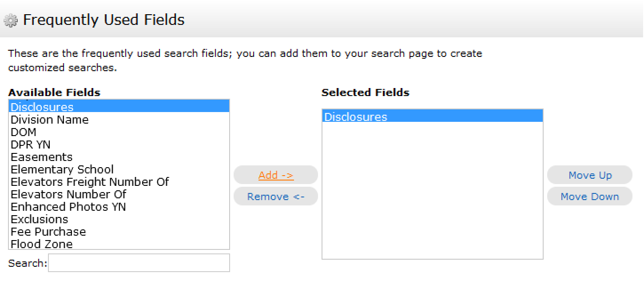
Task: Select Division Name in Available Fields
Action: (x=119, y=120)
